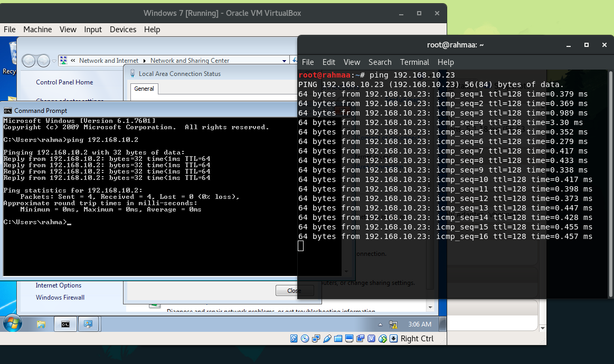Click Network and Sharing Center breadcrumb
Screen dimensions: 614x364
coord(190,61)
